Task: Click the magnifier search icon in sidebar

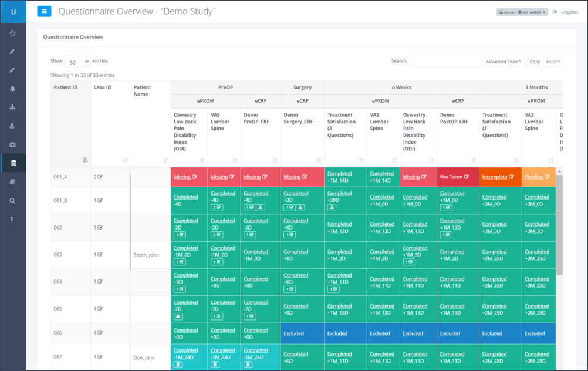Action: pos(13,201)
